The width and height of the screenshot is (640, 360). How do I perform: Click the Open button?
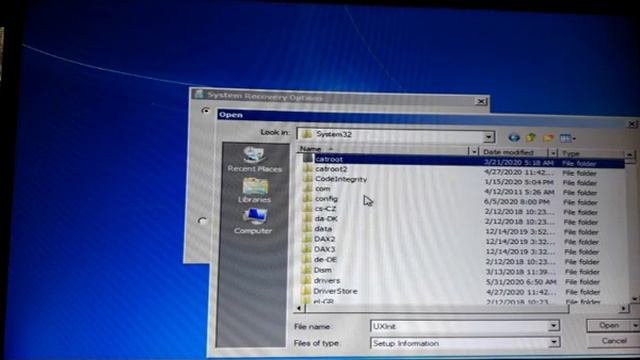tap(609, 325)
